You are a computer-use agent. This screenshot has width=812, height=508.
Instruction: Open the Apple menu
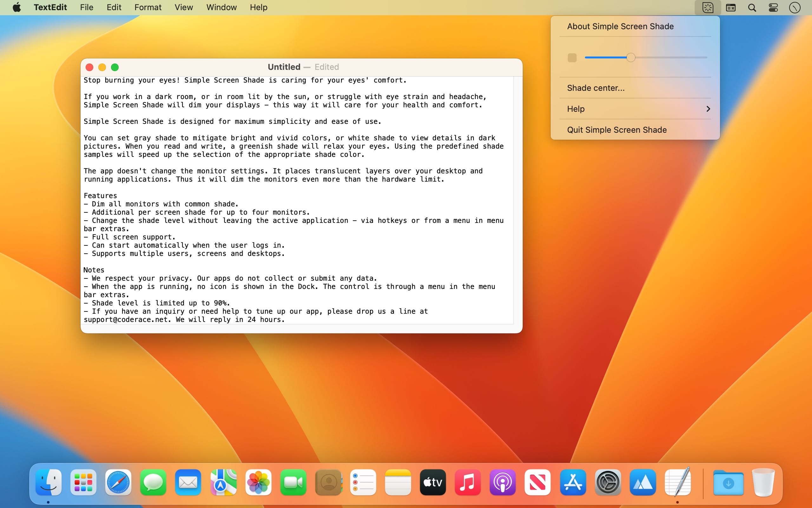(x=17, y=7)
